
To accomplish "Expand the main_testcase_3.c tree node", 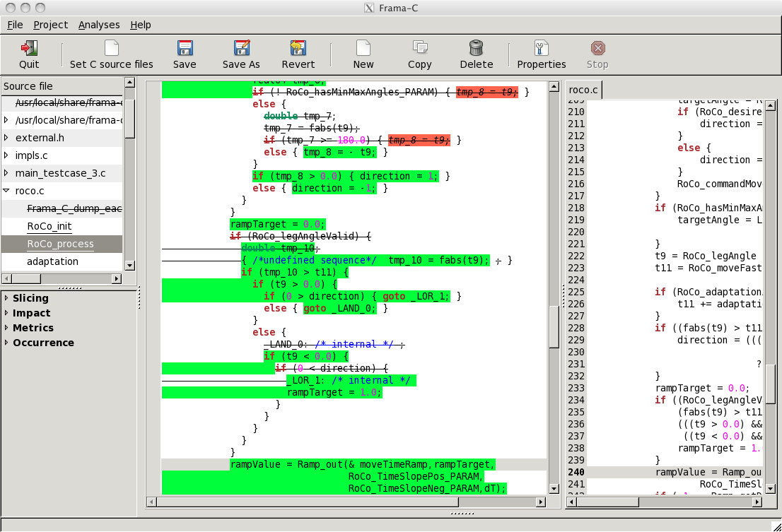I will [6, 173].
